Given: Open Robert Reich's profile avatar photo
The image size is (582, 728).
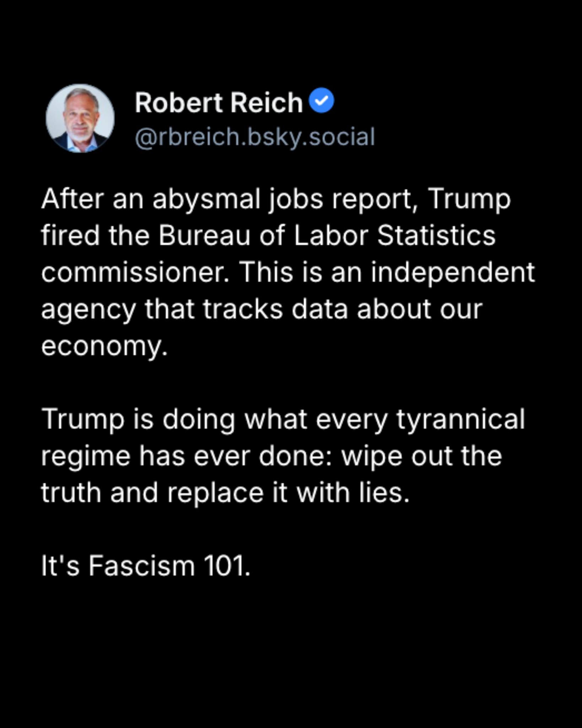Looking at the screenshot, I should tap(80, 118).
